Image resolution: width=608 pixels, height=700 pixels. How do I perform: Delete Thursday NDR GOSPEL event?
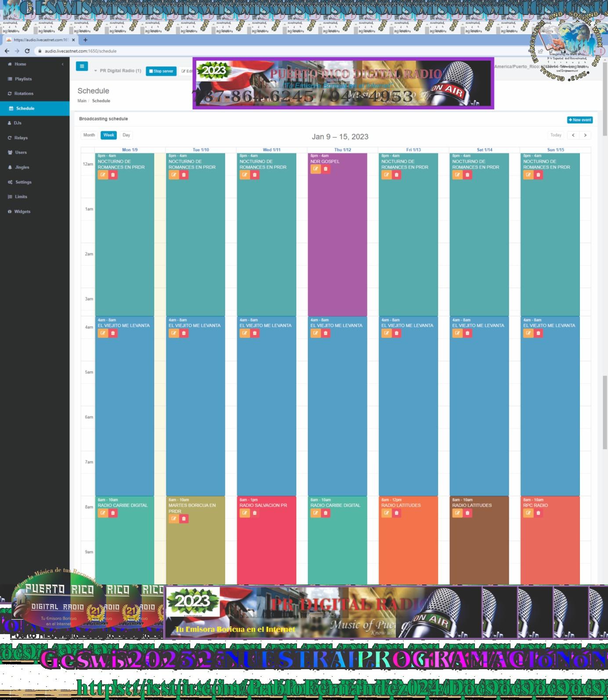(326, 169)
